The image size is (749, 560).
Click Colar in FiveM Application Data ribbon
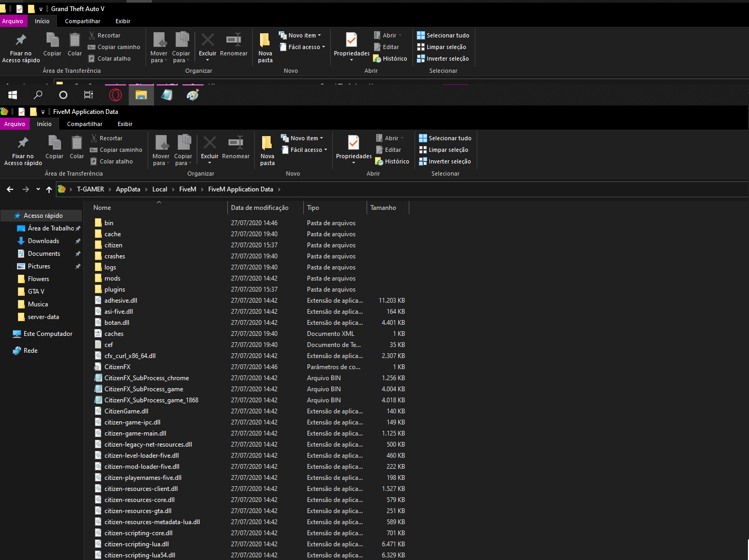(x=77, y=148)
